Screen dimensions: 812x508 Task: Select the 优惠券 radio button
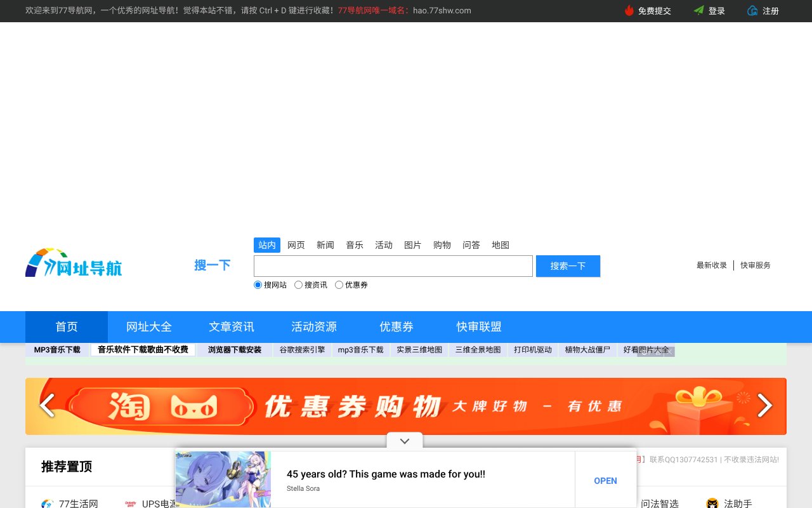339,284
